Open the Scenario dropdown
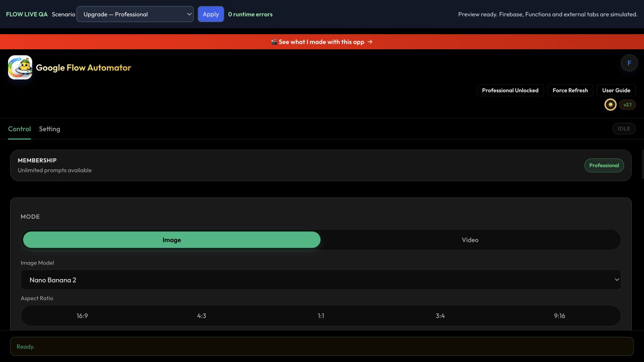Screen dimensions: 644x362 point(135,14)
